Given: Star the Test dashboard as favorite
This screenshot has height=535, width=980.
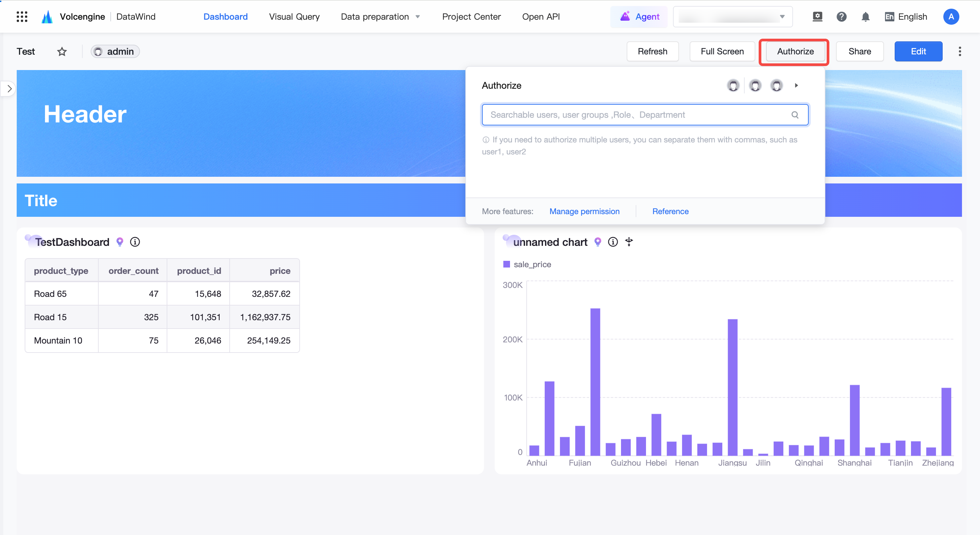Looking at the screenshot, I should click(62, 51).
